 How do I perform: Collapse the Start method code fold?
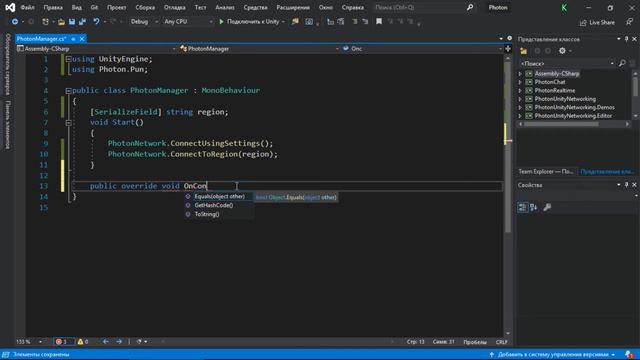point(68,122)
